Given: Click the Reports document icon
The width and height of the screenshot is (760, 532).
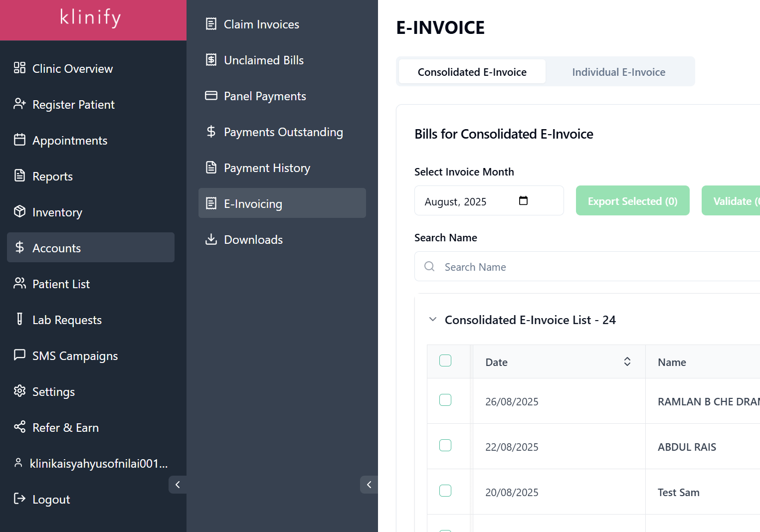Looking at the screenshot, I should (x=19, y=176).
